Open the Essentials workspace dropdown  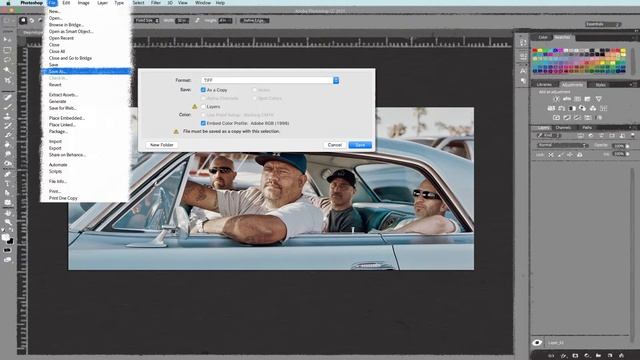[x=603, y=24]
